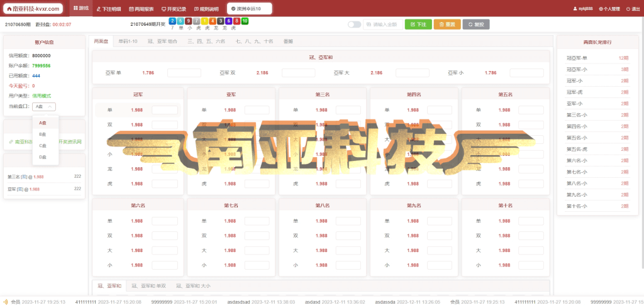Viewport: 644px width, 308px height.
Task: Click 冠军 单 bet input box
Action: (165, 110)
